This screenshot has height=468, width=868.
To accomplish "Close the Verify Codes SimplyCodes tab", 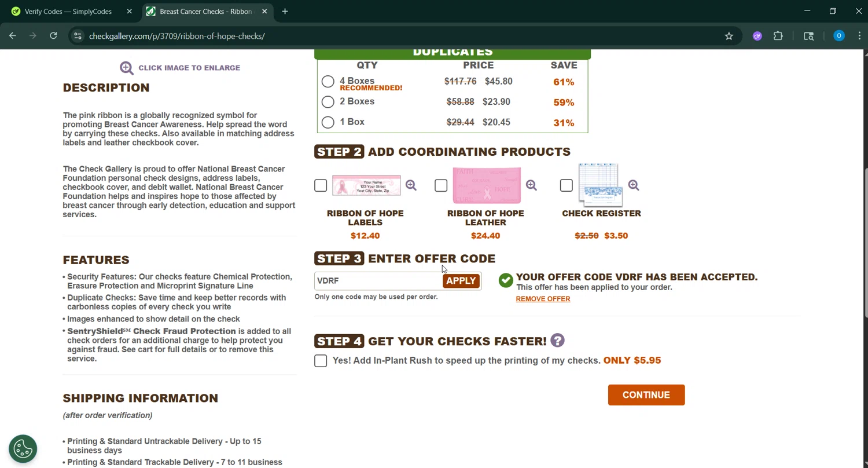I will (x=129, y=12).
